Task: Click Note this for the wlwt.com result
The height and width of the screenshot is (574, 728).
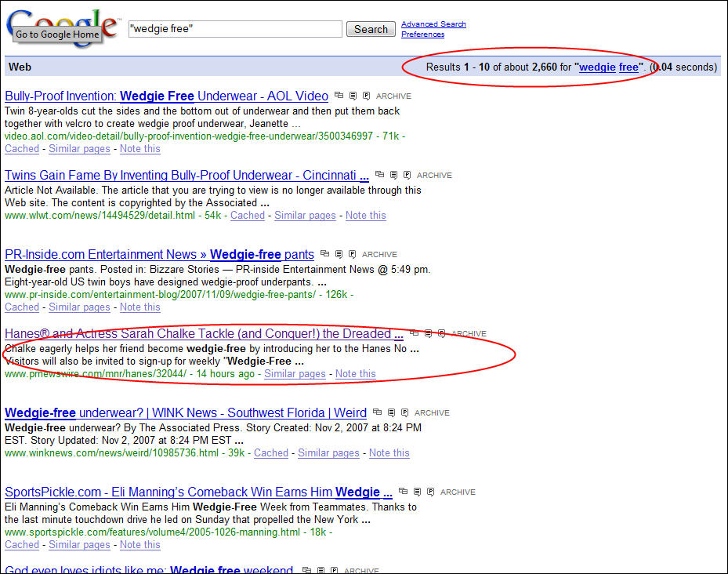Action: [366, 215]
